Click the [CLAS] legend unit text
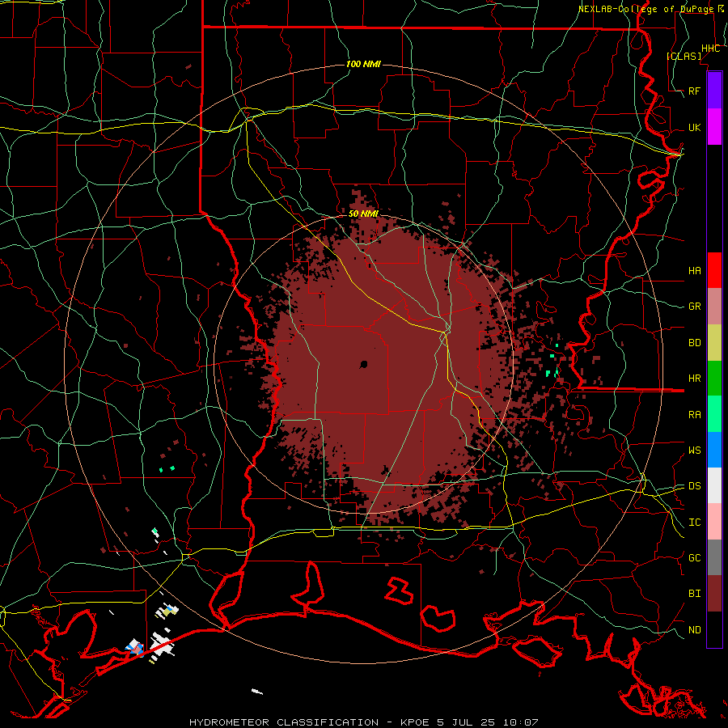 tap(684, 56)
